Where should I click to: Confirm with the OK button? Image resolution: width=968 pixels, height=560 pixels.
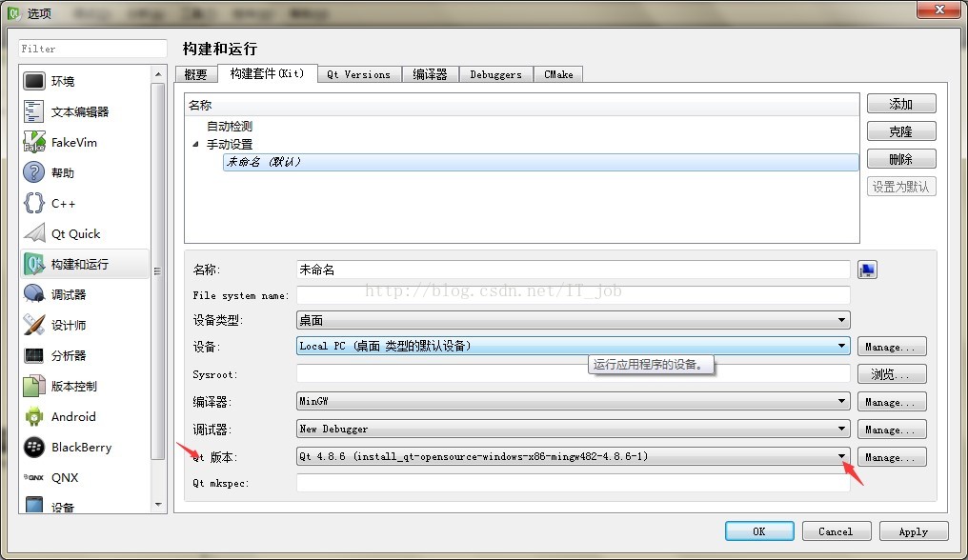[759, 531]
